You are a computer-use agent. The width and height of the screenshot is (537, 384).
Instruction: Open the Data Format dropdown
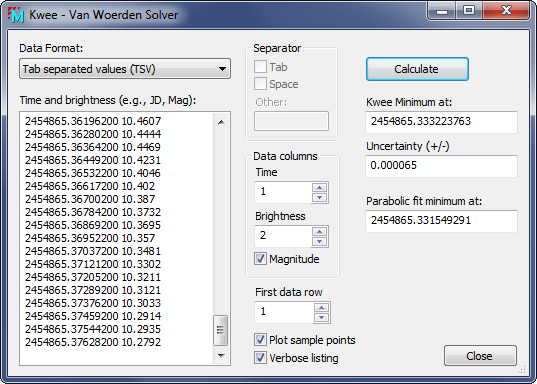click(x=125, y=69)
